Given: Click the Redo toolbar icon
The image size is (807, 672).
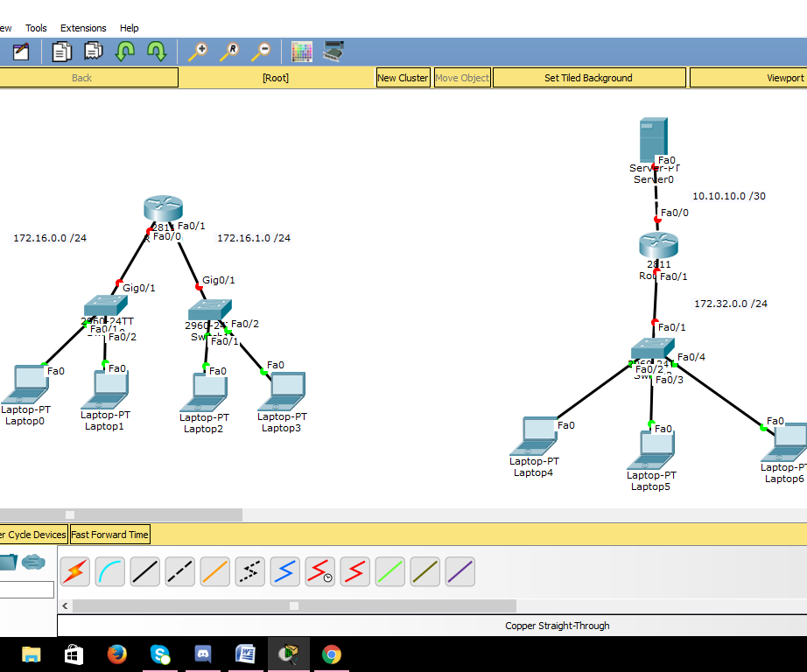Looking at the screenshot, I should click(x=157, y=51).
